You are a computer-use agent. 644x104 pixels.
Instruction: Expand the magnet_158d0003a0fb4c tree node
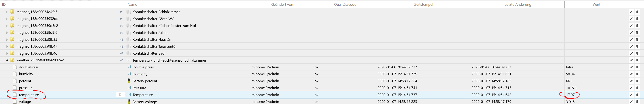point(7,53)
